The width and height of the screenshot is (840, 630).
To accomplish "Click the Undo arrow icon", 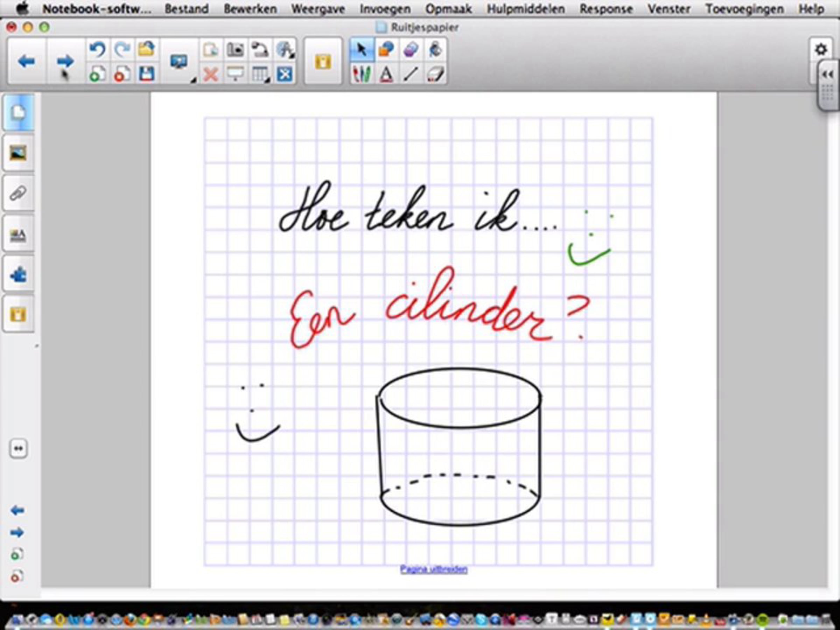I will pyautogui.click(x=97, y=50).
